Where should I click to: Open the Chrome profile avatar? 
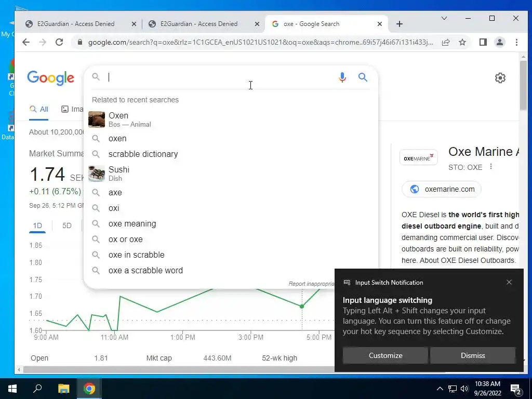(x=499, y=42)
